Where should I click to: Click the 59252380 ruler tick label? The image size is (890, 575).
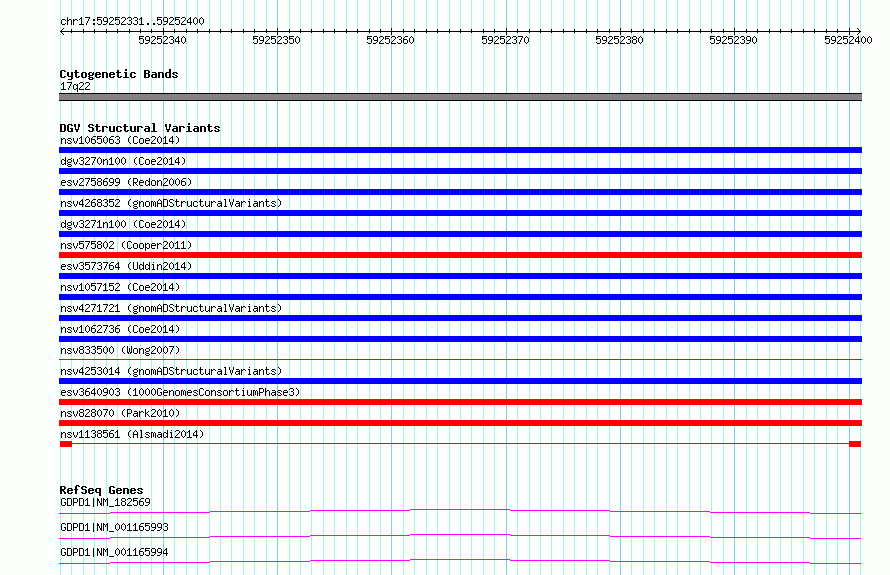pyautogui.click(x=619, y=40)
